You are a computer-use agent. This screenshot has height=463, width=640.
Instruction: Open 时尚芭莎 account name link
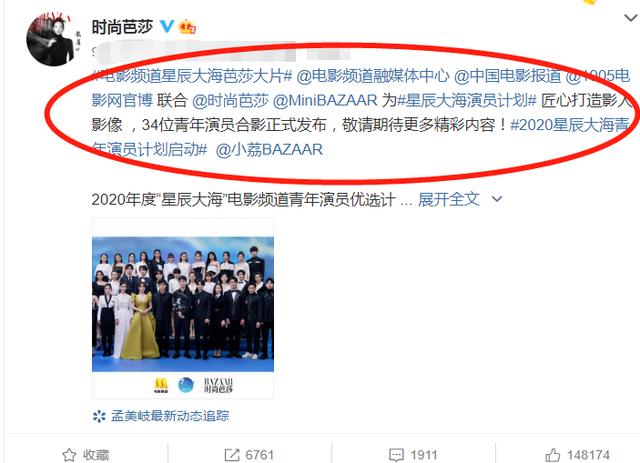pos(122,27)
